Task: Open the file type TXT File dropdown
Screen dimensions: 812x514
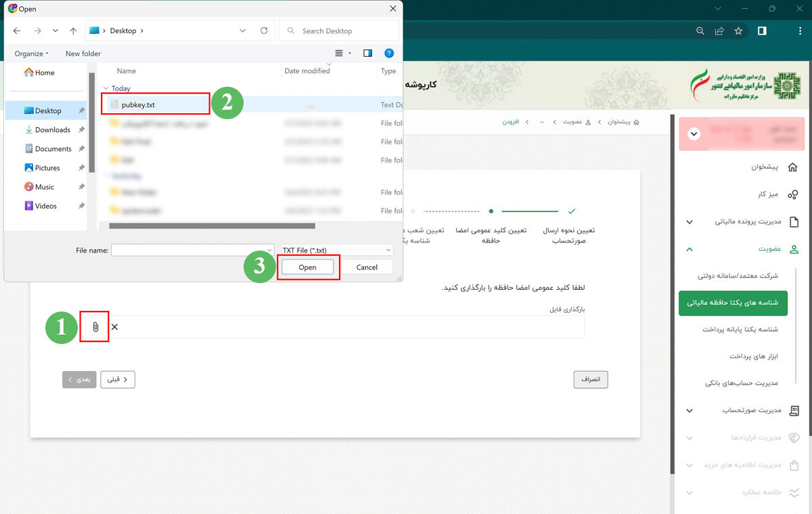Action: (x=336, y=250)
